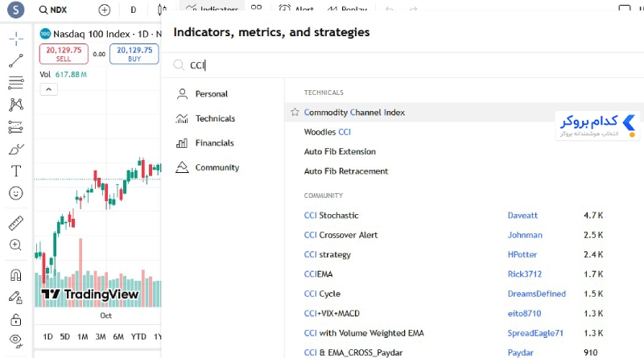Hide all drawings with eye icon

click(x=16, y=340)
